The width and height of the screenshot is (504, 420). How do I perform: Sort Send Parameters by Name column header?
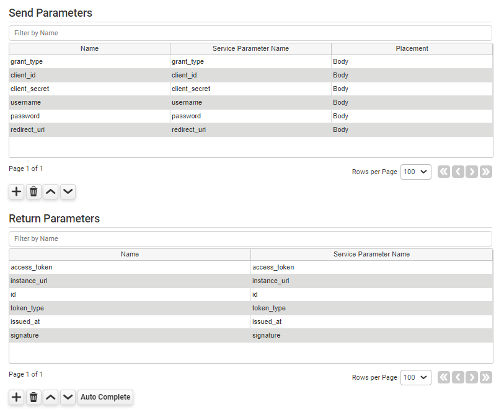(89, 48)
